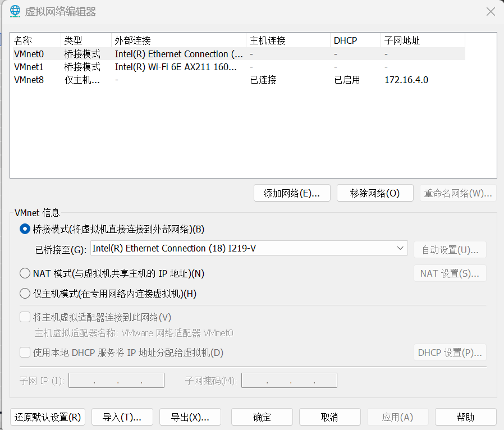Open DHCP 设置(P) button
The width and height of the screenshot is (504, 430).
point(450,353)
